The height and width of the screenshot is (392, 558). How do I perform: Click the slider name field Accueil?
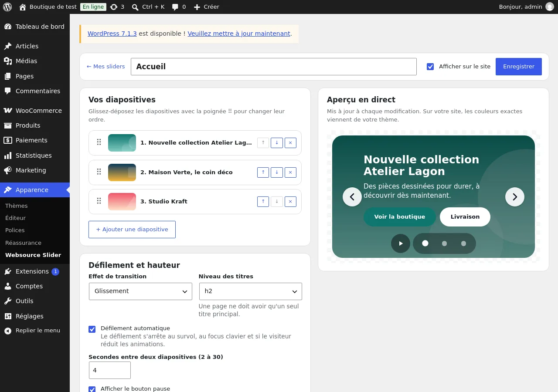tap(274, 67)
